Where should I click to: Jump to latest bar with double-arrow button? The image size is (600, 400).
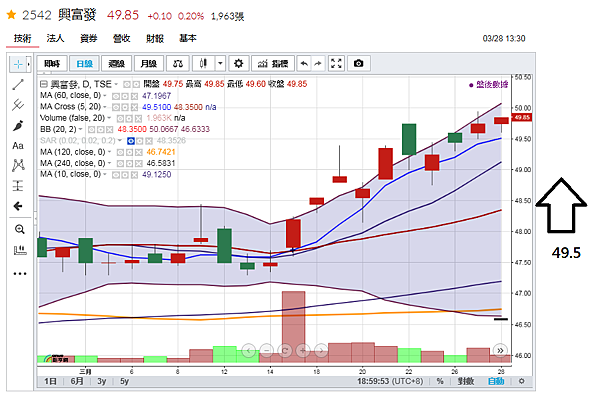click(x=500, y=350)
